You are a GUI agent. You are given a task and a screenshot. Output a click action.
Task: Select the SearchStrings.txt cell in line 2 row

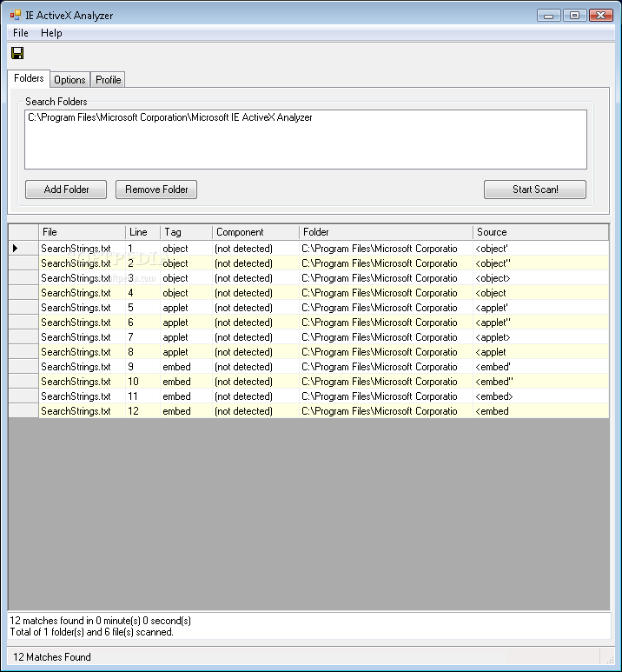(82, 263)
